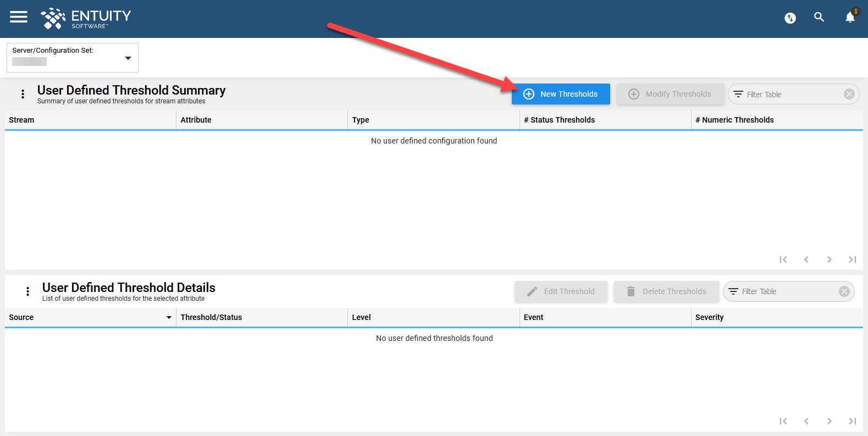Sort by the Type column header
The height and width of the screenshot is (436, 868).
coord(434,120)
